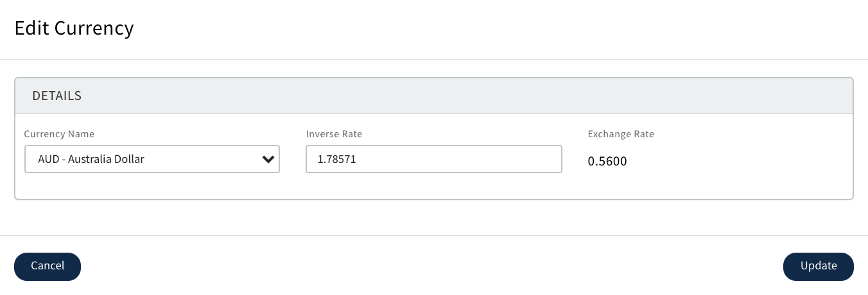Submit changes with the Update button
The width and height of the screenshot is (868, 295).
click(x=818, y=266)
